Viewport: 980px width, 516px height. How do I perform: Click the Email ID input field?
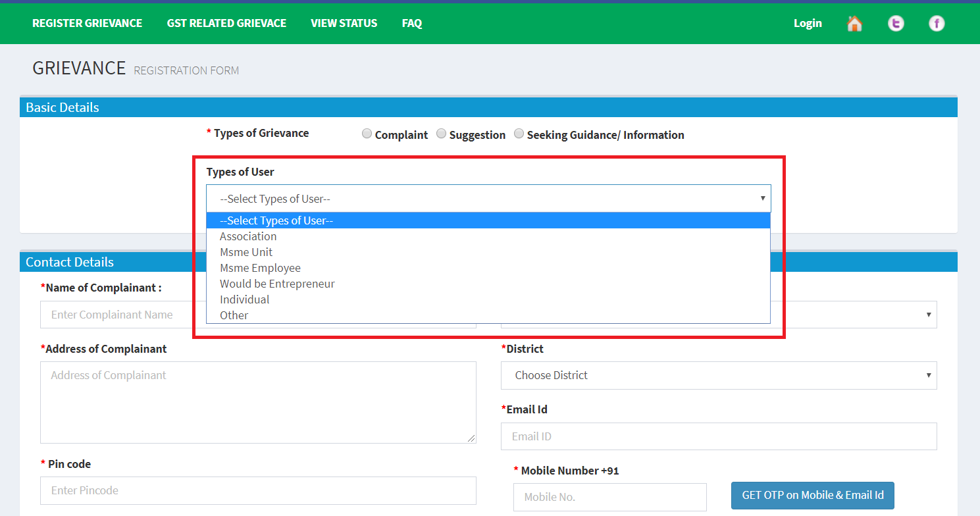(x=718, y=436)
